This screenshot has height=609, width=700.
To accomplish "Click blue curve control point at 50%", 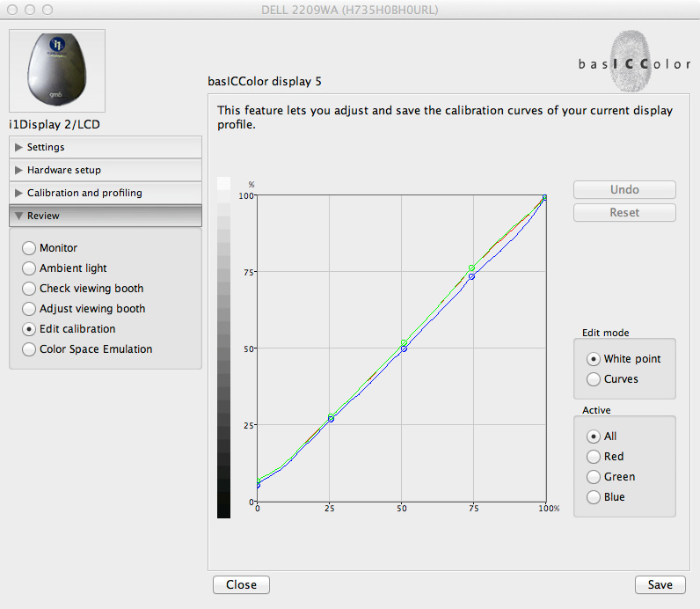I will tap(404, 349).
